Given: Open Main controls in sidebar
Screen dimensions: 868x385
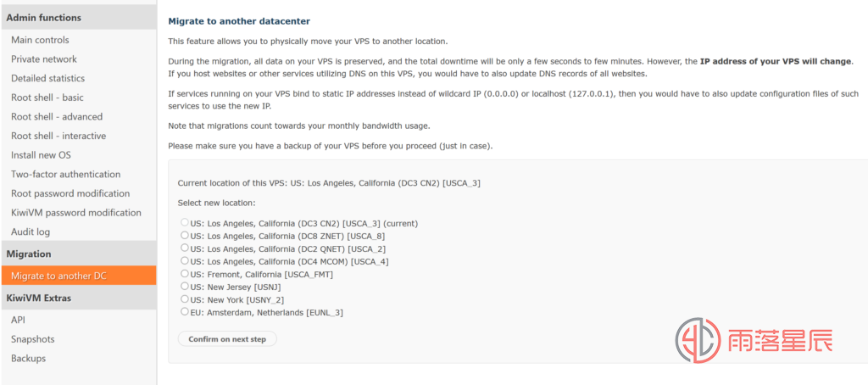Looking at the screenshot, I should pyautogui.click(x=40, y=40).
